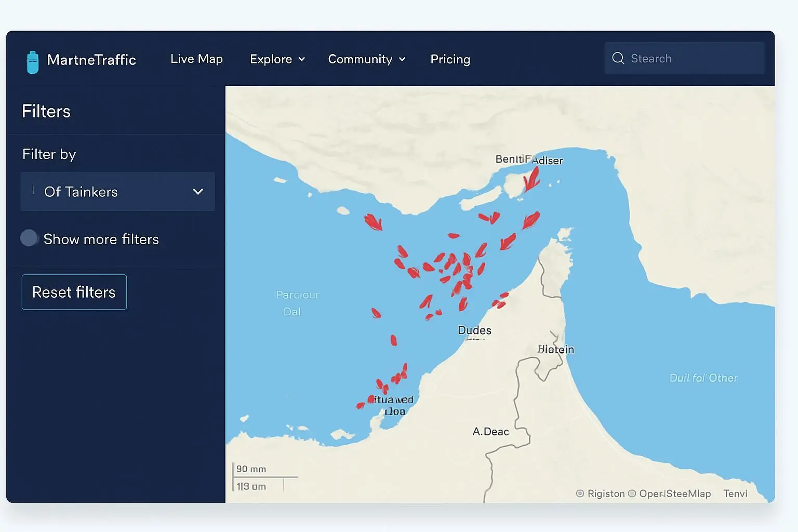Screen dimensions: 798x532
Task: Select the tanker marker left of the ituawed label
Action: tap(361, 405)
